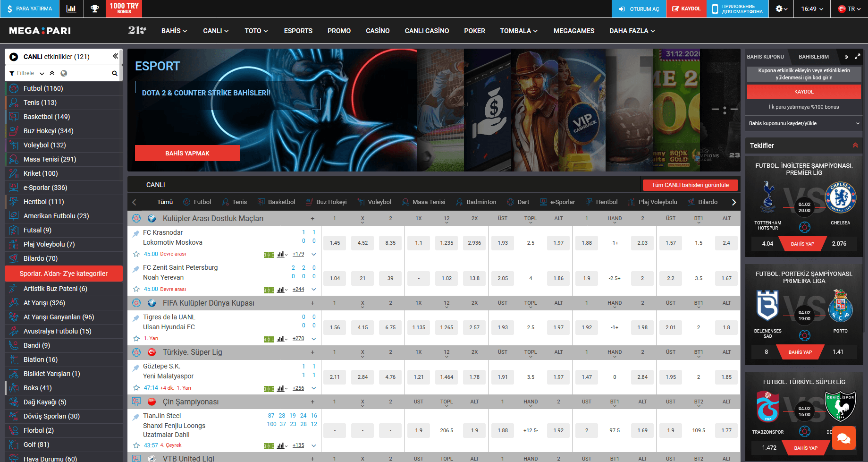Click red KAYDOL button in top bar
Viewport: 868px width, 462px height.
[686, 9]
